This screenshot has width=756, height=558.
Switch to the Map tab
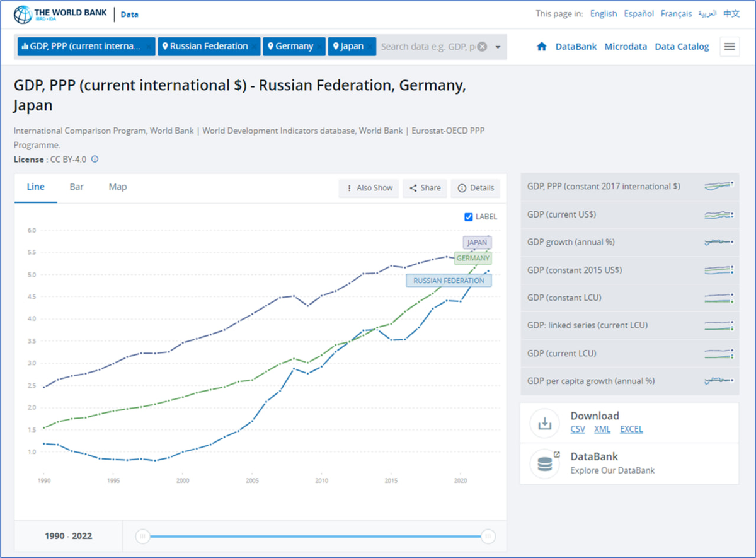(117, 187)
